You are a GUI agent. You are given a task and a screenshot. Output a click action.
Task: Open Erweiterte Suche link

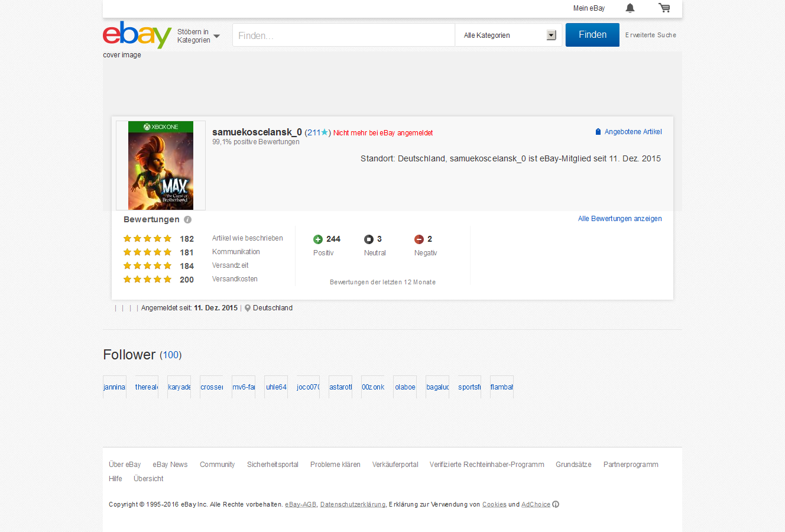[x=651, y=35]
